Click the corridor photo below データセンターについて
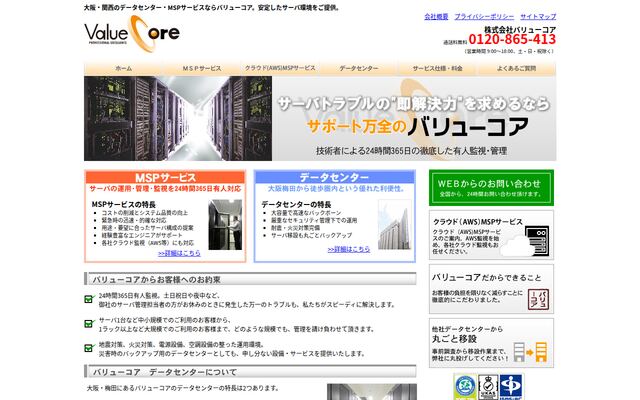 pos(372,392)
